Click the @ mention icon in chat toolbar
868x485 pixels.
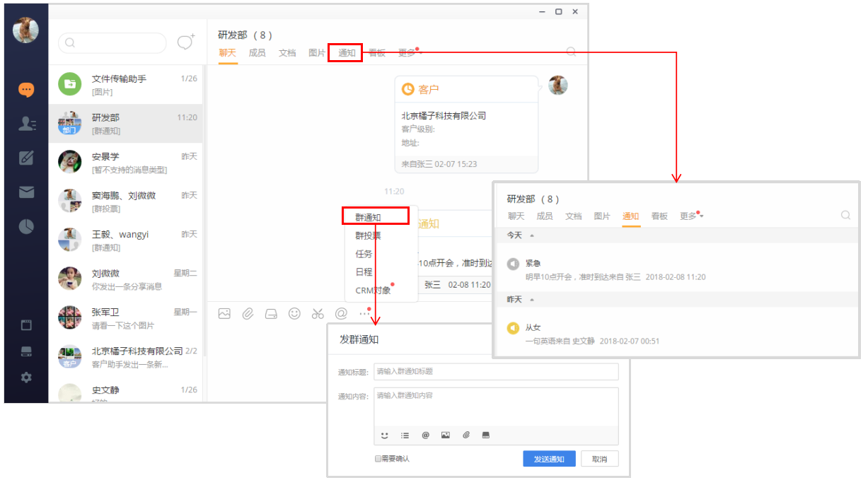(341, 313)
